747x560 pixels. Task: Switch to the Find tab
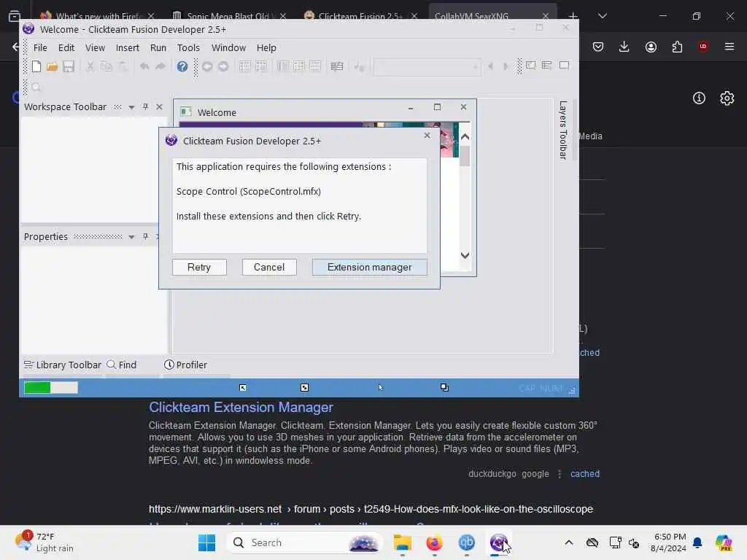[122, 365]
